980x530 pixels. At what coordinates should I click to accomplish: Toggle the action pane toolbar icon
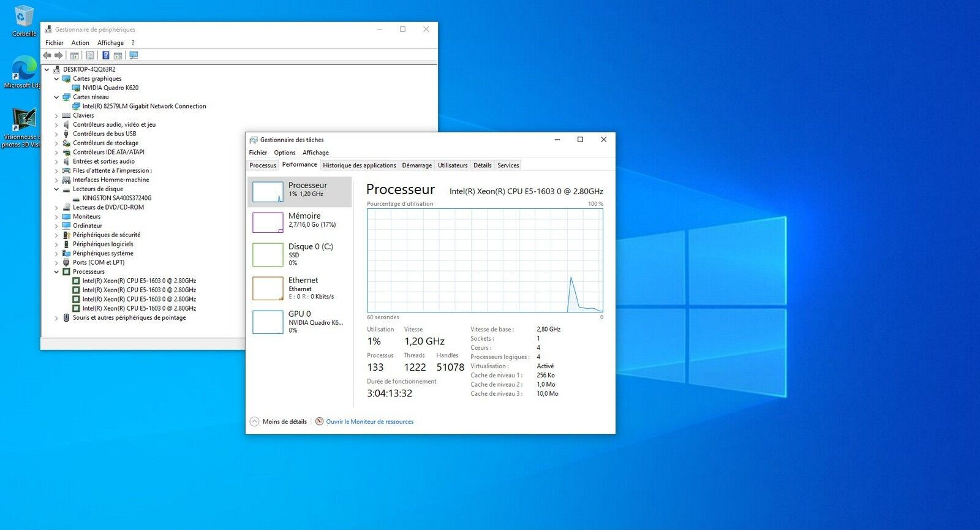pos(118,55)
